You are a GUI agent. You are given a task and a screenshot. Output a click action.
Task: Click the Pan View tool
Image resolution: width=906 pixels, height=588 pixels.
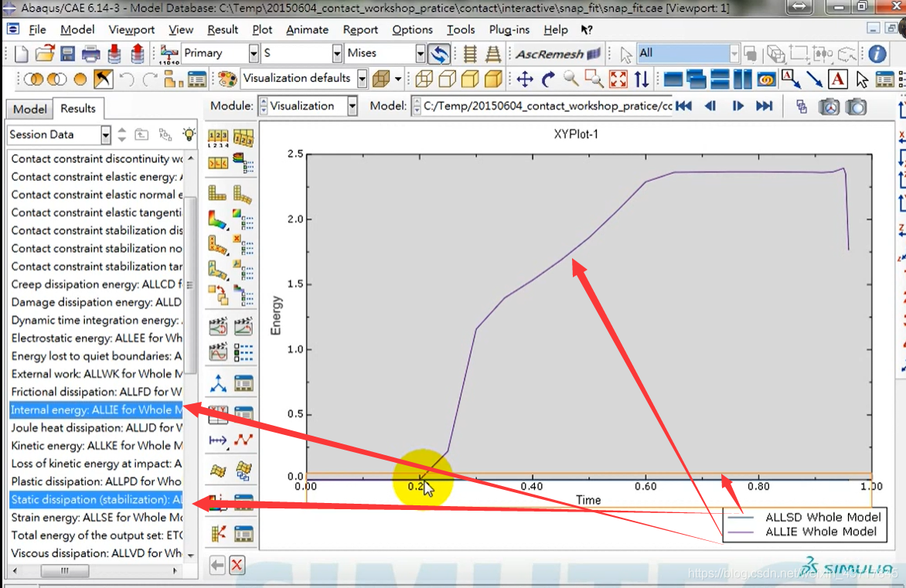pos(525,79)
